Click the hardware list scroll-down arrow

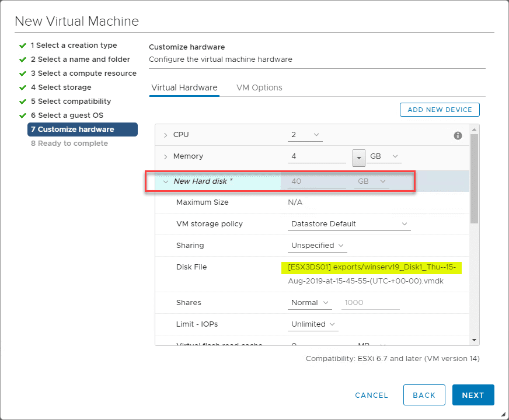pyautogui.click(x=474, y=339)
